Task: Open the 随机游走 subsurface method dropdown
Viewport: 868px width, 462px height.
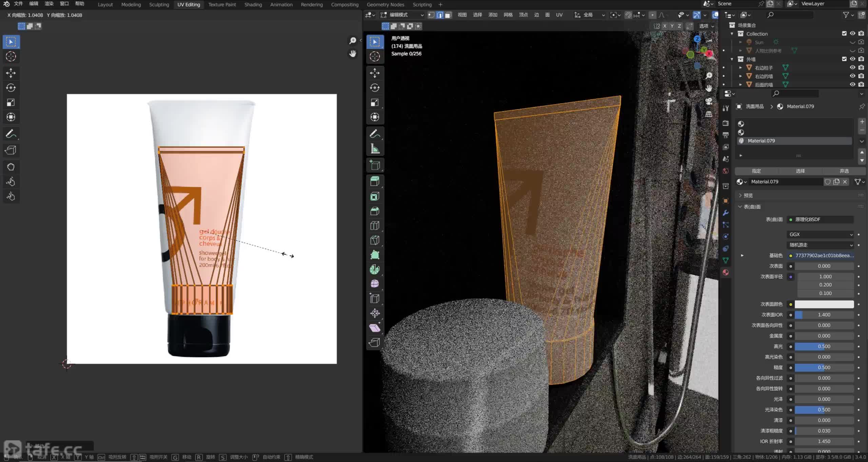Action: pos(820,245)
